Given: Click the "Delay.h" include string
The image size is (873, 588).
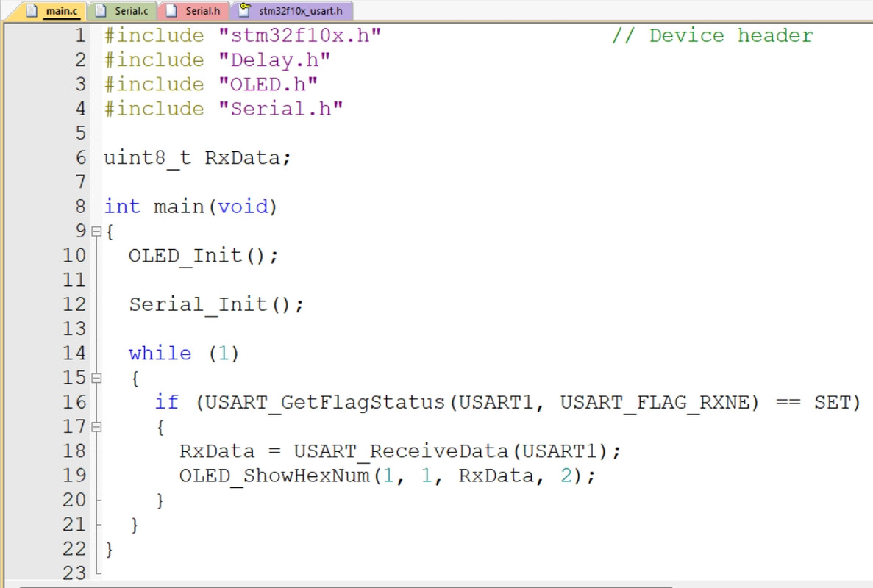Looking at the screenshot, I should tap(274, 60).
